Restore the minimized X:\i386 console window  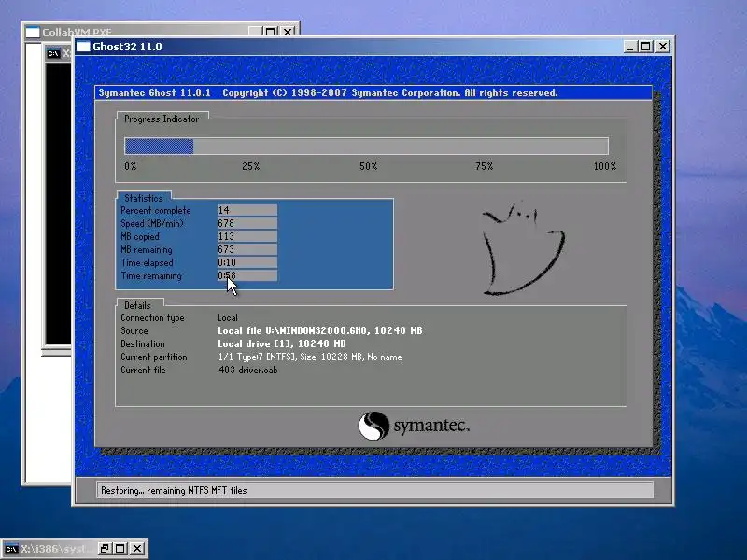click(x=105, y=549)
